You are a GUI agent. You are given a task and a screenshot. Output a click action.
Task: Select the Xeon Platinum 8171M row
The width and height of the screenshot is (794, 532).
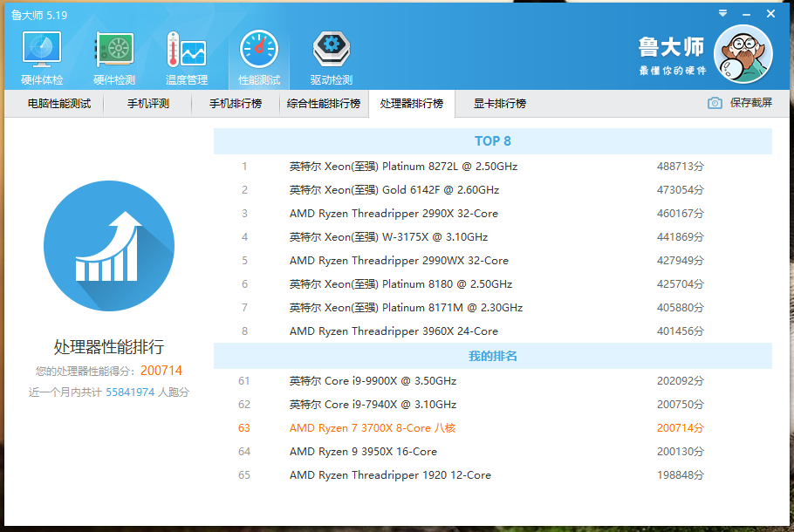(493, 307)
